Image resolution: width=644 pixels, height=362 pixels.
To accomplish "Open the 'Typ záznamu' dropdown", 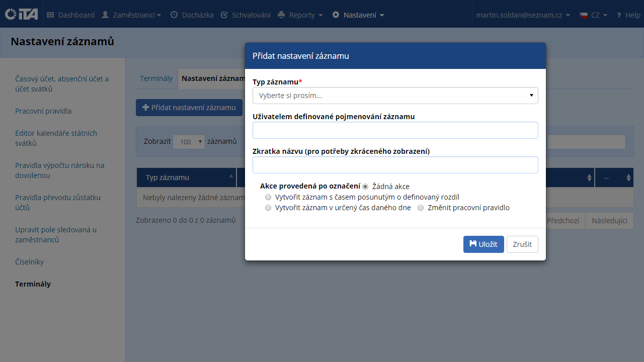I will click(395, 96).
